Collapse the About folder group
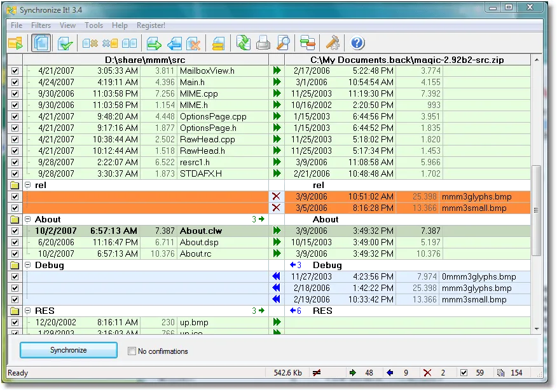 pyautogui.click(x=28, y=219)
